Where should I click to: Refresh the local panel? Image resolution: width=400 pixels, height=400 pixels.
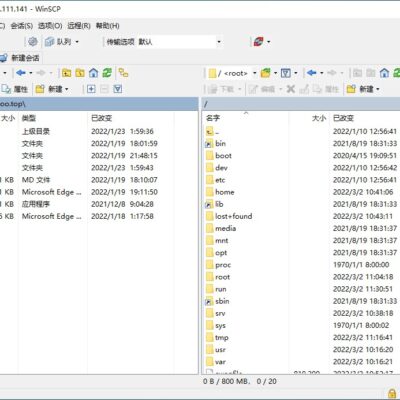point(107,73)
